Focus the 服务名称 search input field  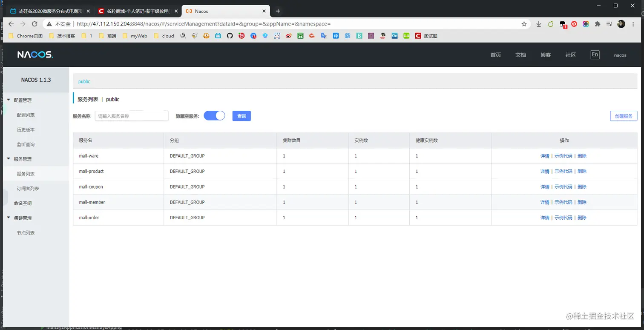[x=132, y=116]
